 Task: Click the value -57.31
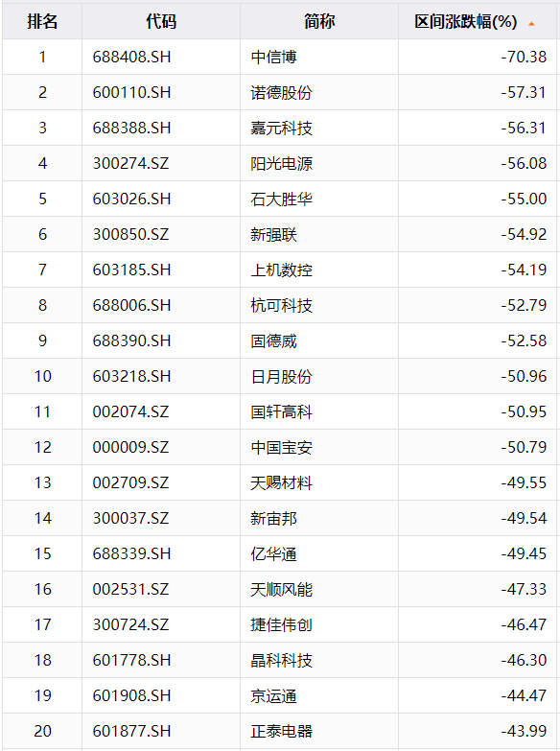point(524,92)
